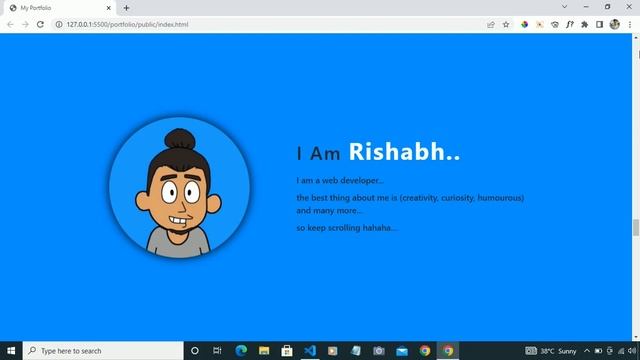Viewport: 640px width, 360px height.
Task: Open the media player taskbar icon
Action: click(x=333, y=351)
